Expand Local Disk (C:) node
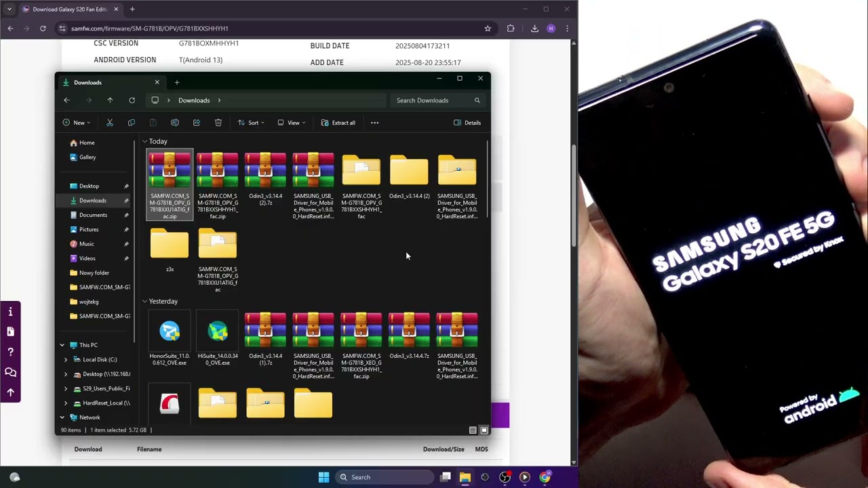 [66, 360]
